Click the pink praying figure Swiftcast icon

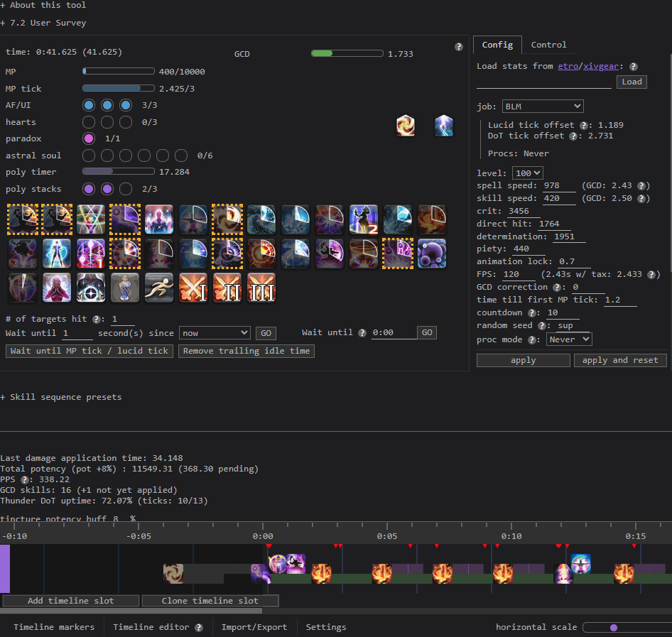coord(57,288)
